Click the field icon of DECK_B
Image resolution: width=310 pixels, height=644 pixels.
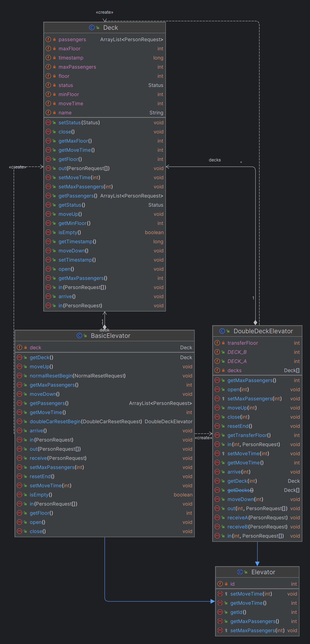pos(217,352)
